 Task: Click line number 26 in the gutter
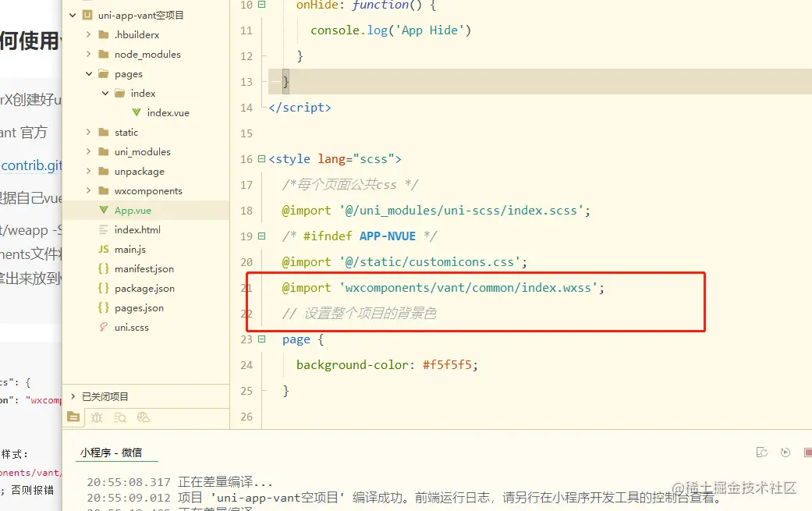246,417
